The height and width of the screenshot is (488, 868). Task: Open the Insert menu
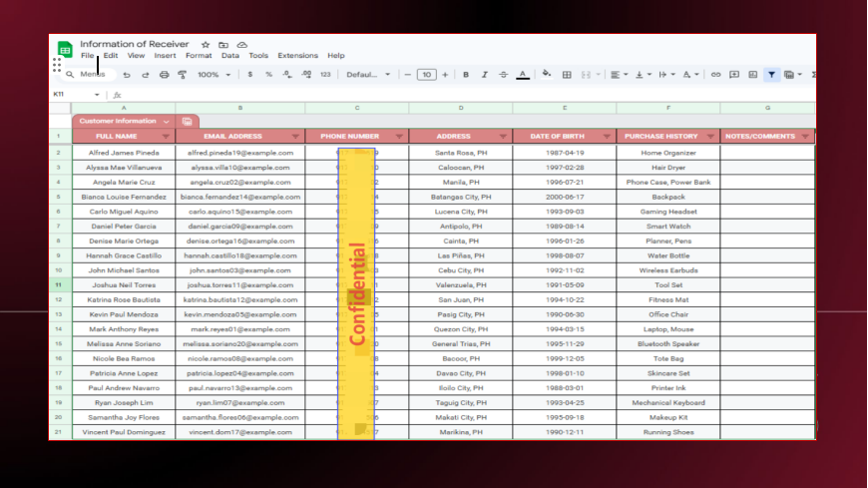[x=165, y=56]
